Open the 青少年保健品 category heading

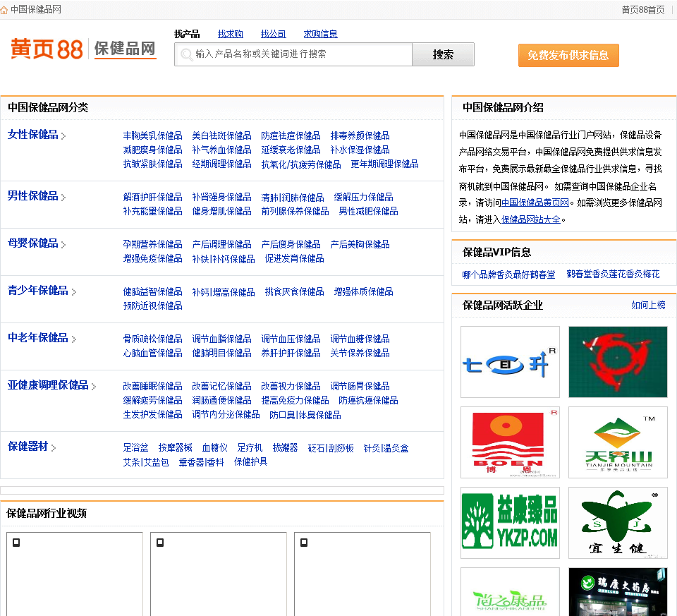click(38, 291)
